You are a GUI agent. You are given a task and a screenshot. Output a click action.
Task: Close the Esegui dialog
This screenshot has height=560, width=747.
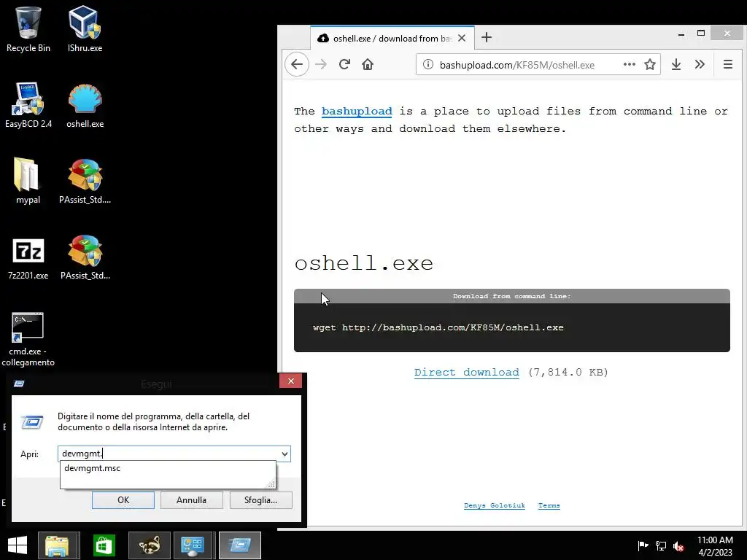(290, 381)
